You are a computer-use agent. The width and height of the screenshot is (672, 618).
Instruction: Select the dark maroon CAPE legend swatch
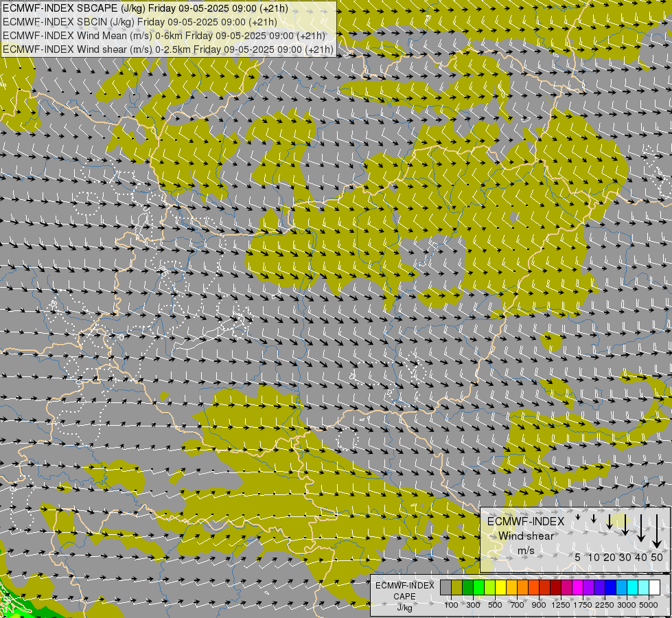pos(556,587)
